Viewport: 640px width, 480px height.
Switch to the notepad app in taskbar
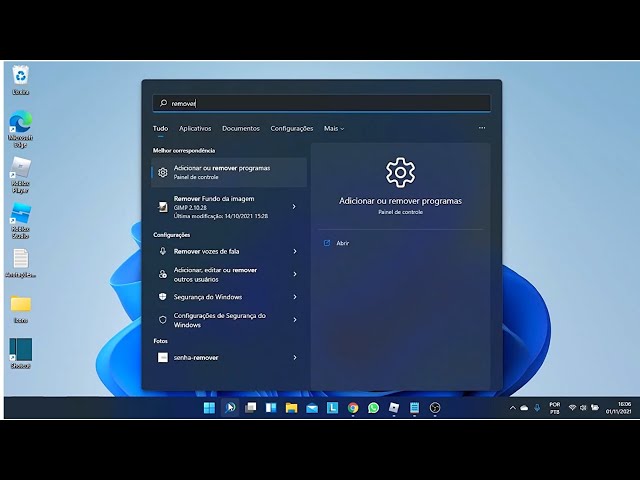414,408
